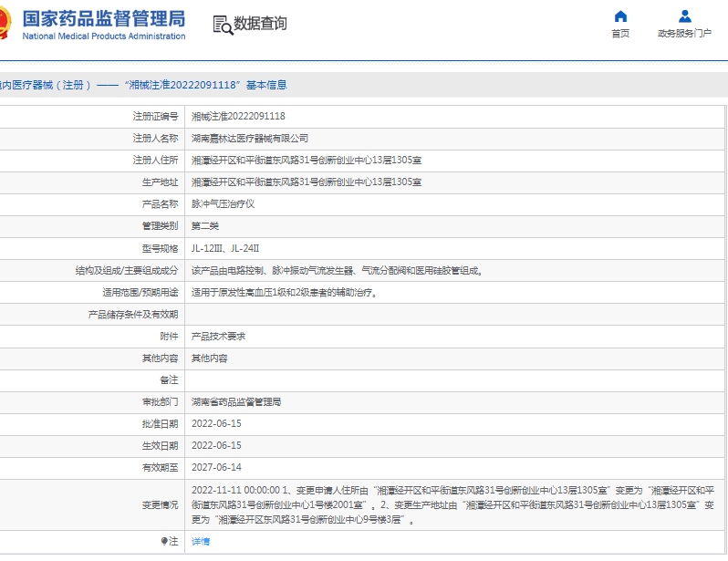Open the 政务服务门户 user portal icon
Screen dimensions: 728x561
click(685, 16)
